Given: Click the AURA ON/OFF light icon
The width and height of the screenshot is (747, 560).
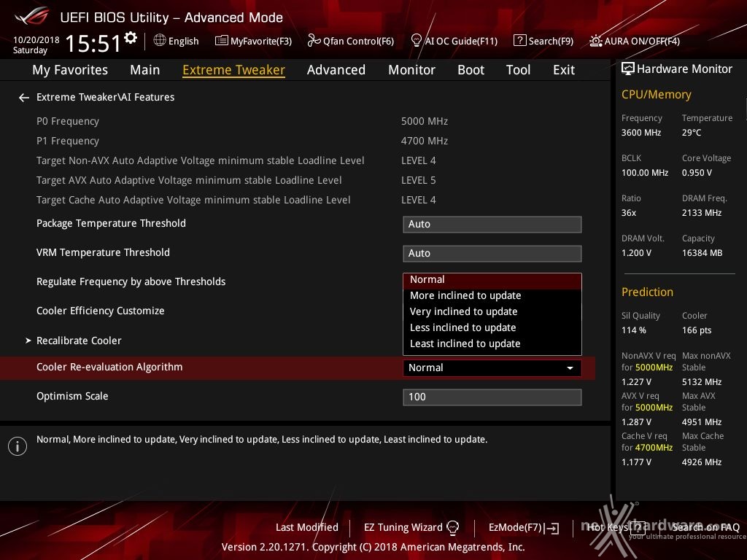Looking at the screenshot, I should [x=595, y=41].
